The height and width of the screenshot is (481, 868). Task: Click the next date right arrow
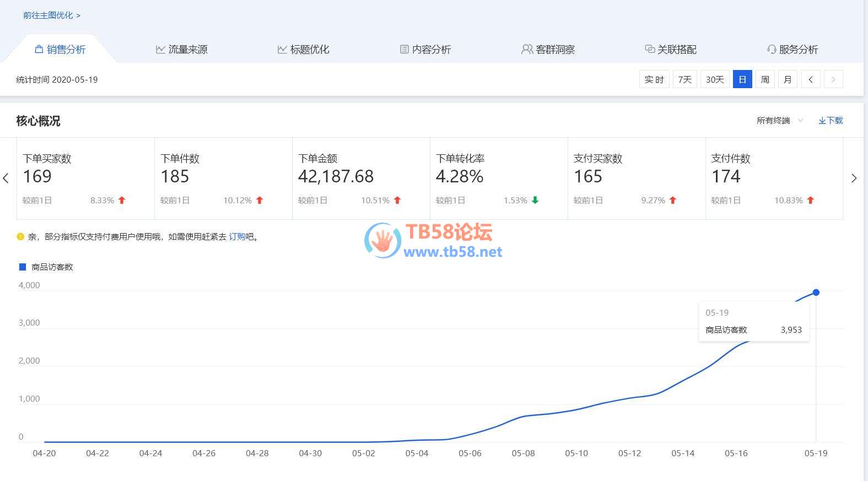point(833,79)
